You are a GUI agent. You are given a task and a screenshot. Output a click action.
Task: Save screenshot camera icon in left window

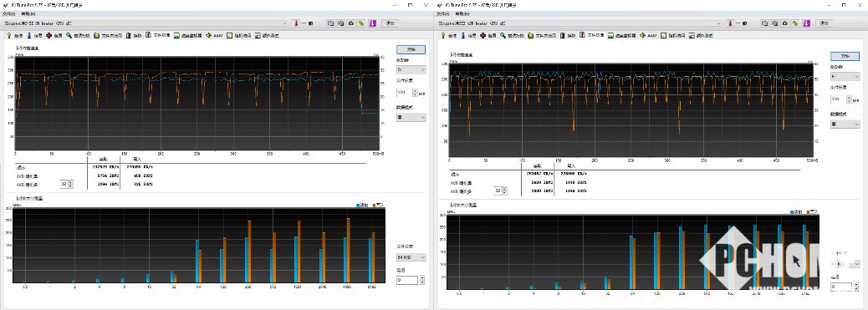[350, 23]
